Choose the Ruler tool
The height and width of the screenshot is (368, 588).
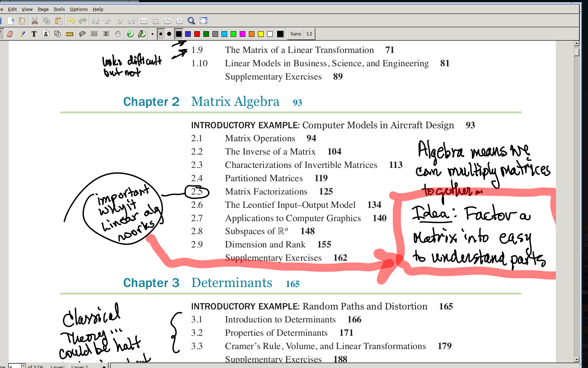tap(70, 34)
